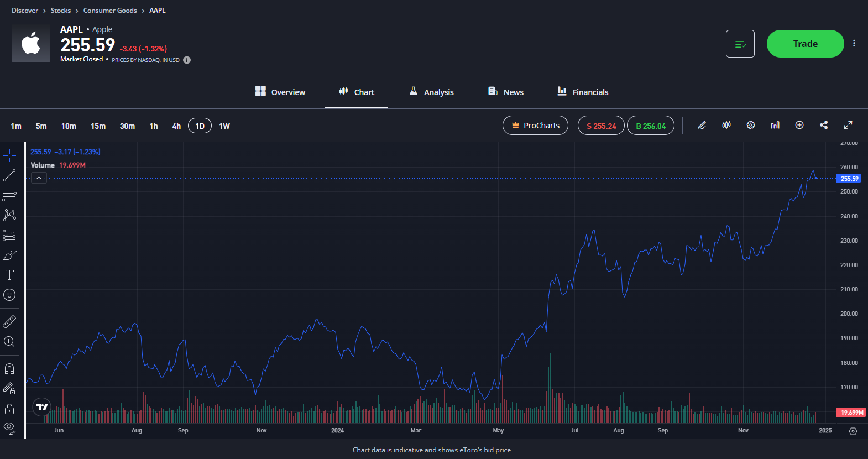Click the price info circle icon

pos(187,60)
